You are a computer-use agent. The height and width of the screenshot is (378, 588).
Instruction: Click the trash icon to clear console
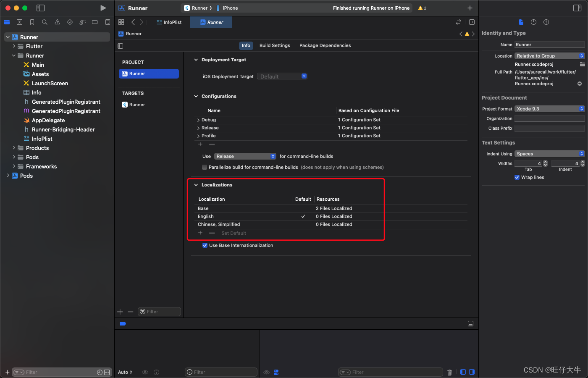click(x=449, y=372)
